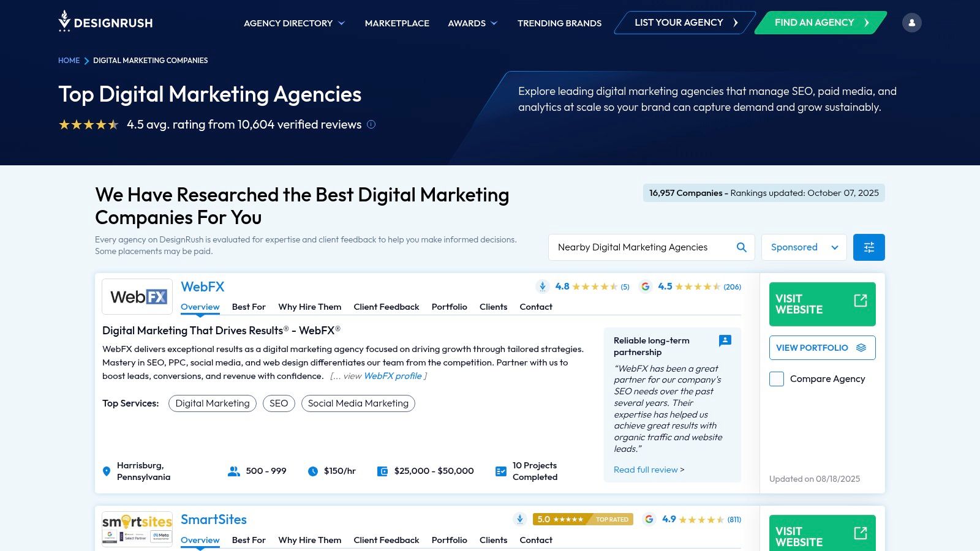This screenshot has height=551, width=980.
Task: Select the Digital Marketing service tag
Action: [213, 403]
